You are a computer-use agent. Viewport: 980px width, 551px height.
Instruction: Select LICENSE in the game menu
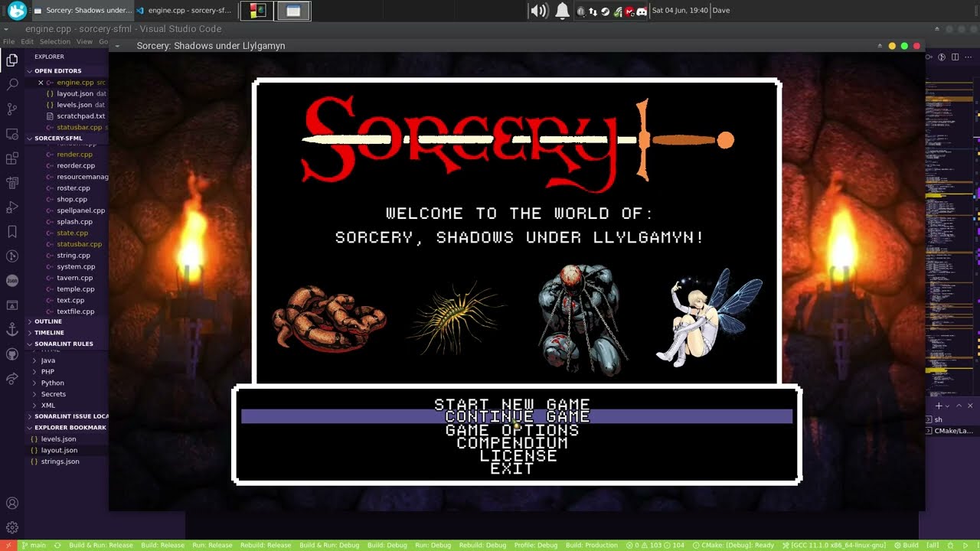pyautogui.click(x=518, y=456)
